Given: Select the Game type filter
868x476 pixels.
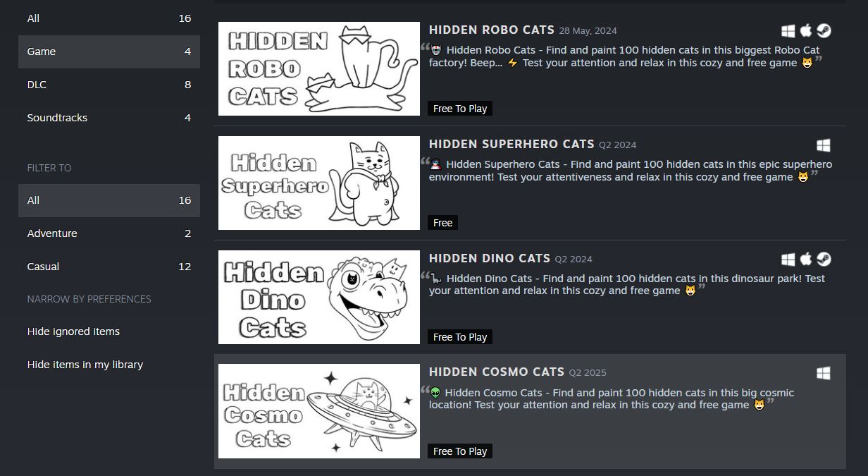Looking at the screenshot, I should coord(109,51).
